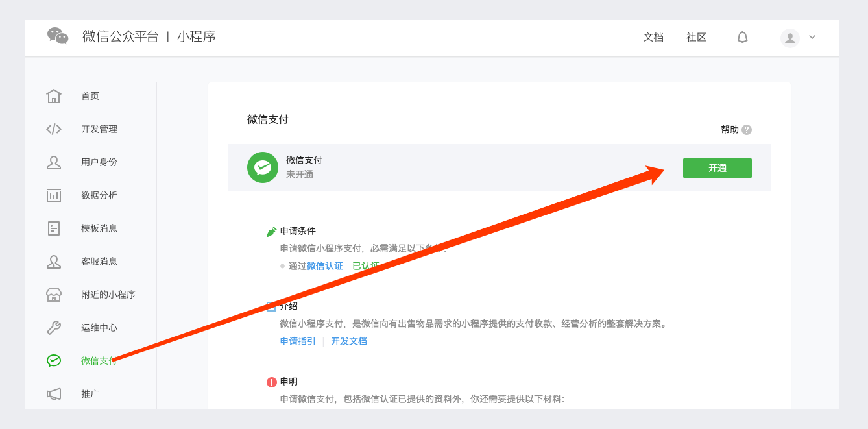Go to 客服消息 in sidebar
Viewport: 868px width, 429px height.
coord(99,262)
